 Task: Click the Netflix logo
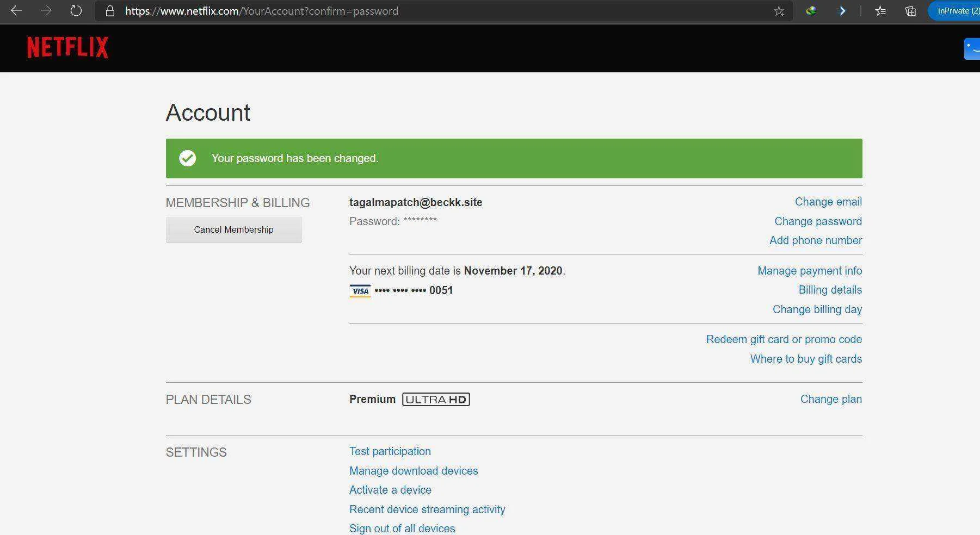(x=67, y=47)
